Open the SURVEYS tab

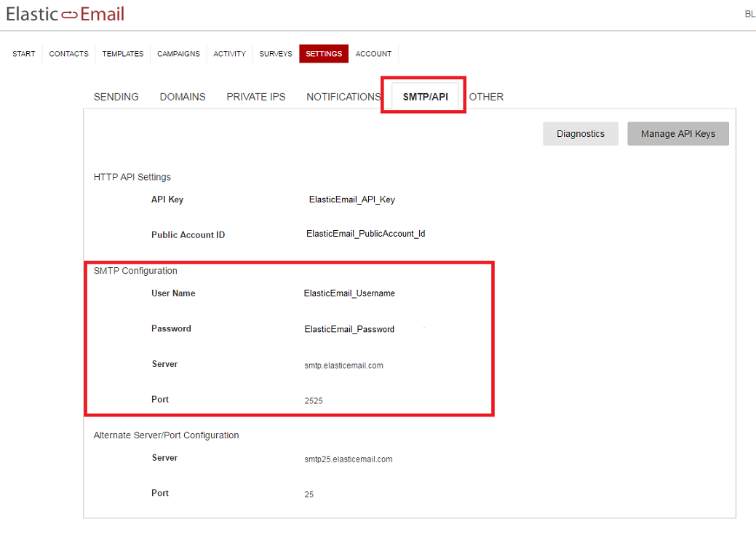pos(275,53)
